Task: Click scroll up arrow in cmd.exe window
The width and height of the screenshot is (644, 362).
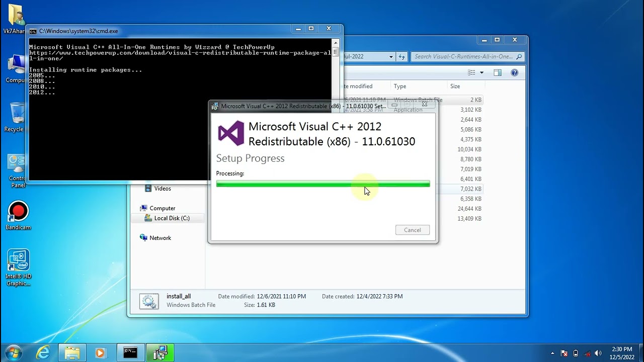Action: (x=335, y=43)
